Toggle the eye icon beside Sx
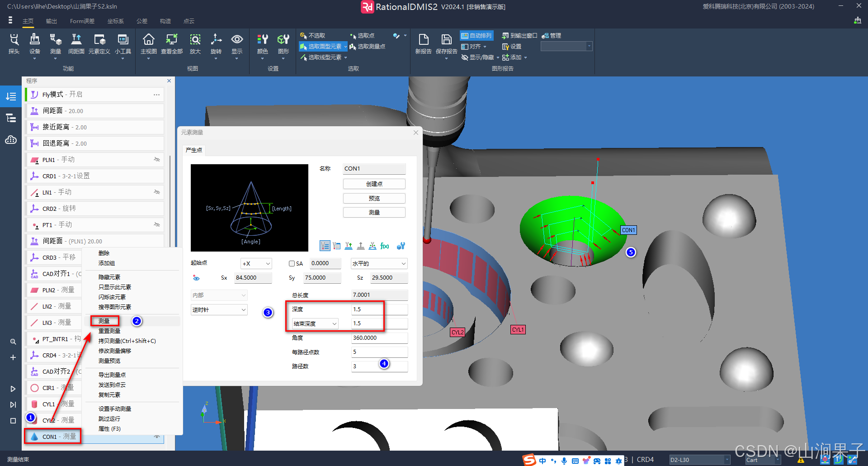This screenshot has width=868, height=466. click(x=196, y=278)
